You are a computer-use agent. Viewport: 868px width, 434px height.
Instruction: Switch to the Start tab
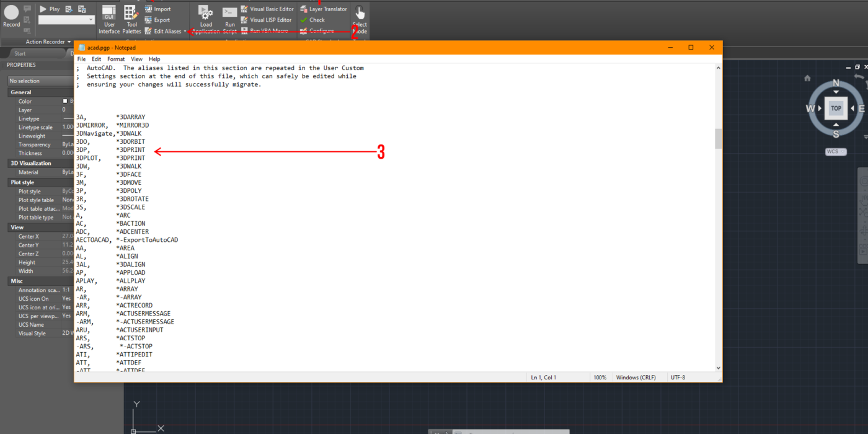[x=20, y=54]
